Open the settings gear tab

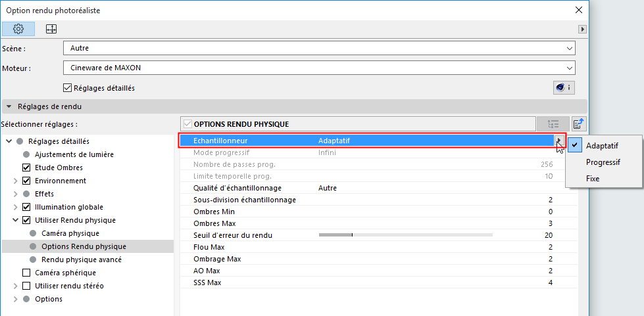(18, 29)
